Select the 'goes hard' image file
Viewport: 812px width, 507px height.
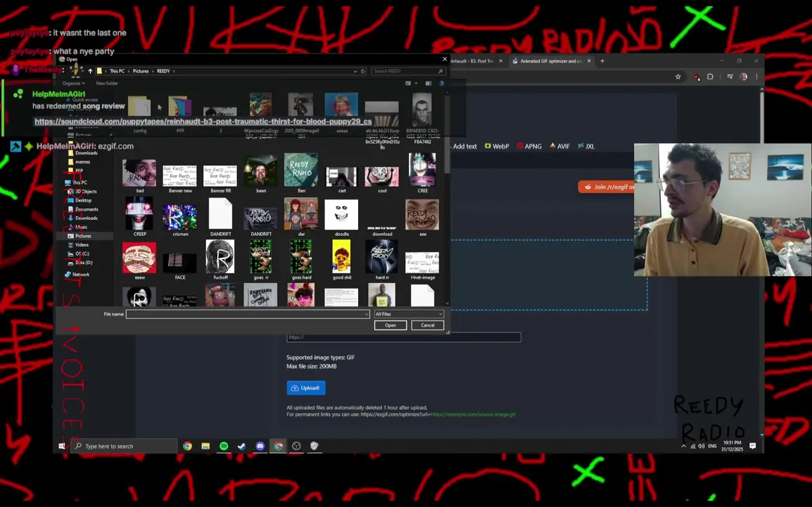coord(301,261)
